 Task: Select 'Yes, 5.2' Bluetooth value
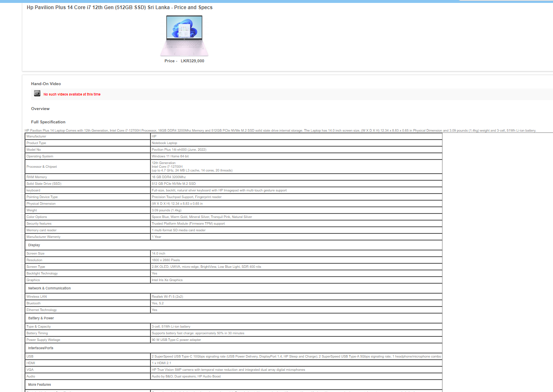[x=158, y=303]
